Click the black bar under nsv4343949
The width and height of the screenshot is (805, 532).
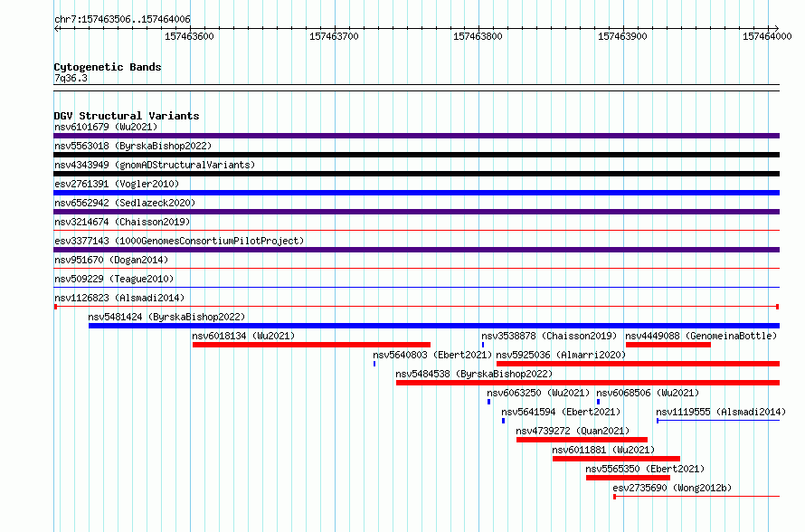(416, 174)
